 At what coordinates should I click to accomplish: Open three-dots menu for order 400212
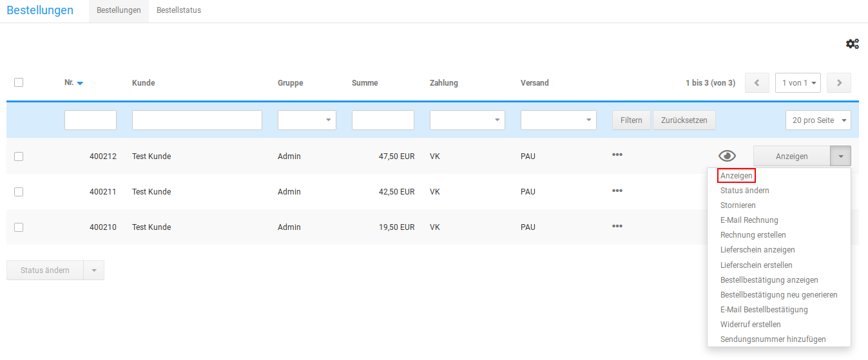(617, 155)
